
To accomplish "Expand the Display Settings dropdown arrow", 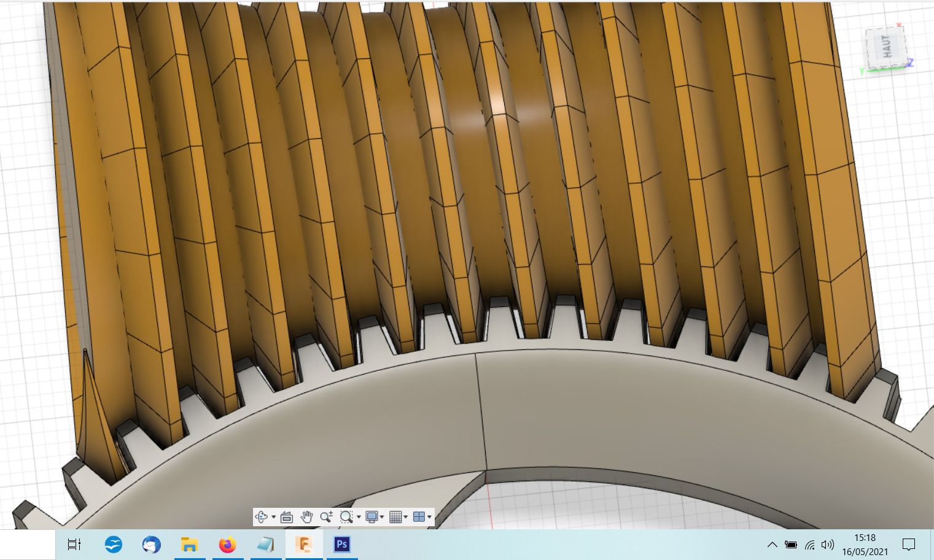I will tap(382, 517).
